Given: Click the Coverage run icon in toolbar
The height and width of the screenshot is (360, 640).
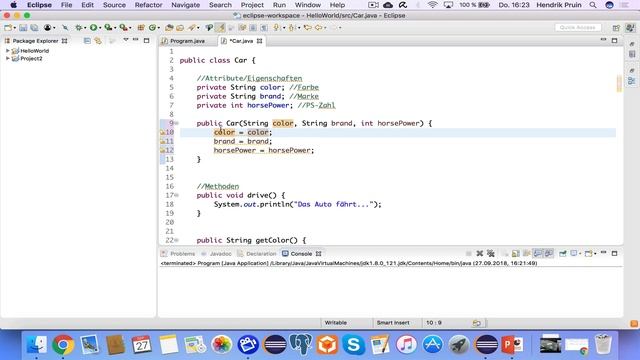Looking at the screenshot, I should [108, 28].
